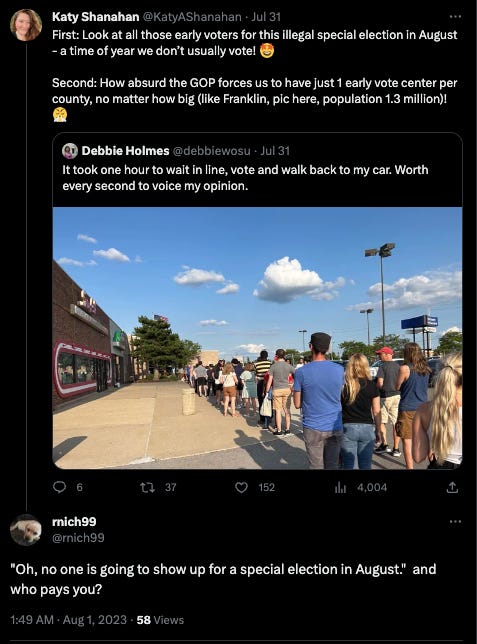Like the tweet with heart icon
Viewport: 477px width, 644px height.
click(241, 488)
